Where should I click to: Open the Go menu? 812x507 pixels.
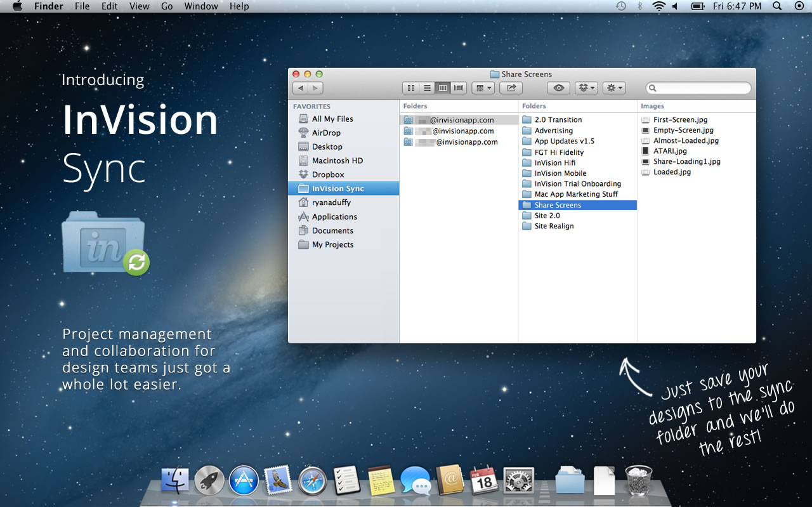pyautogui.click(x=167, y=6)
